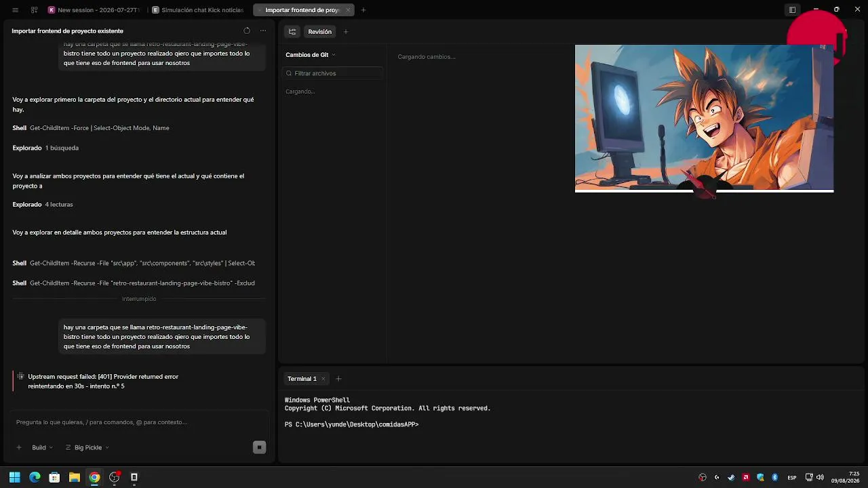Open the session more options ellipsis
The image size is (868, 488).
(263, 31)
